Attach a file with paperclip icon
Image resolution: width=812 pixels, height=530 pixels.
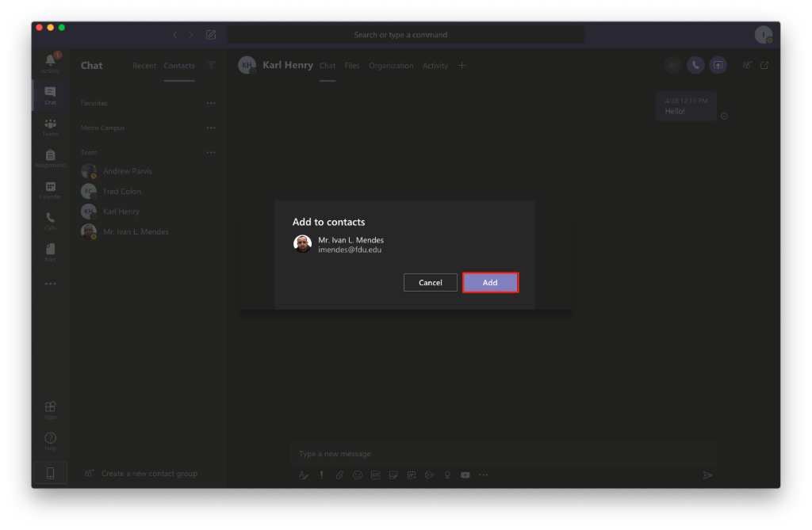[339, 475]
